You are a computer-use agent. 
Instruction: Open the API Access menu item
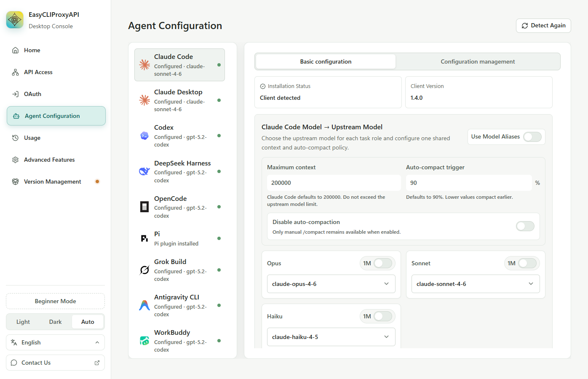point(56,72)
